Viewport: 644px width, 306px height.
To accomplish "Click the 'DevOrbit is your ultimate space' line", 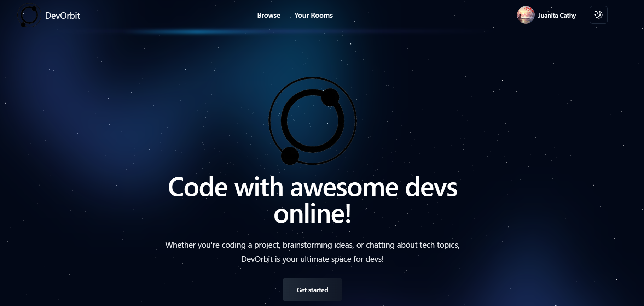I will (312, 259).
